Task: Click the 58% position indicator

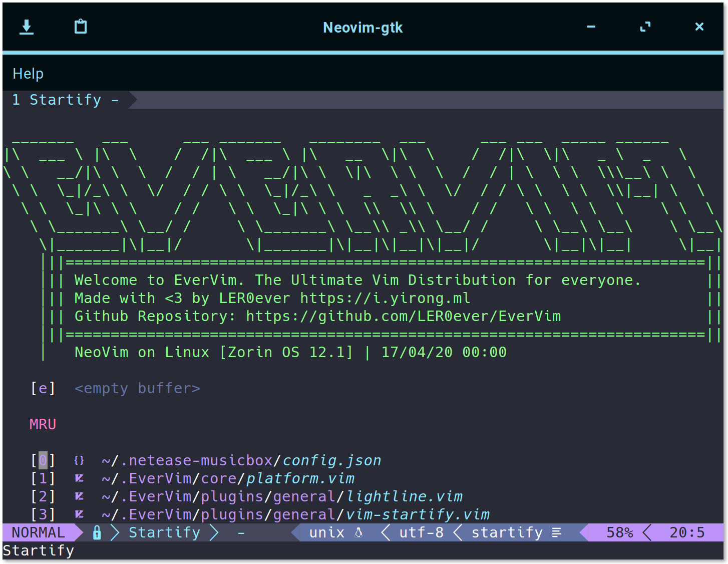Action: coord(620,532)
